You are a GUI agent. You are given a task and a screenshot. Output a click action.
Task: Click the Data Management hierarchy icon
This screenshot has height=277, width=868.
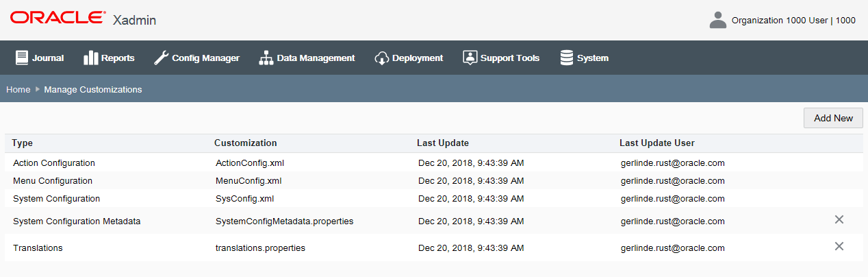(x=266, y=58)
